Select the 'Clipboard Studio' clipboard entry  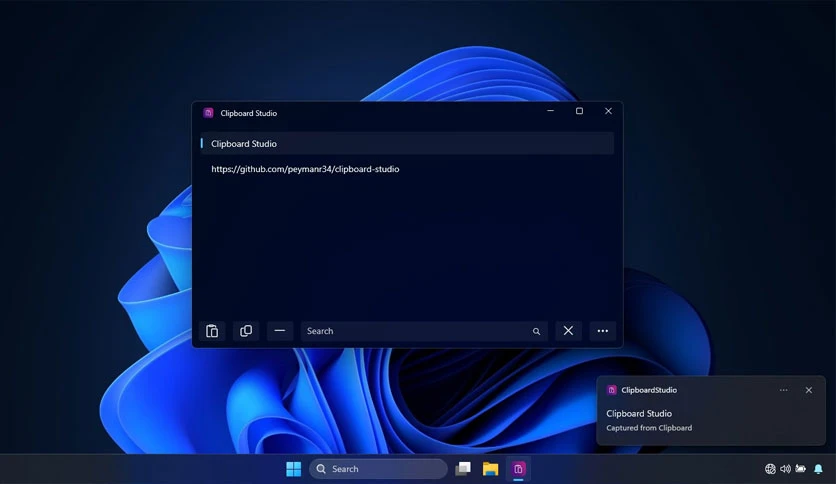tap(407, 143)
